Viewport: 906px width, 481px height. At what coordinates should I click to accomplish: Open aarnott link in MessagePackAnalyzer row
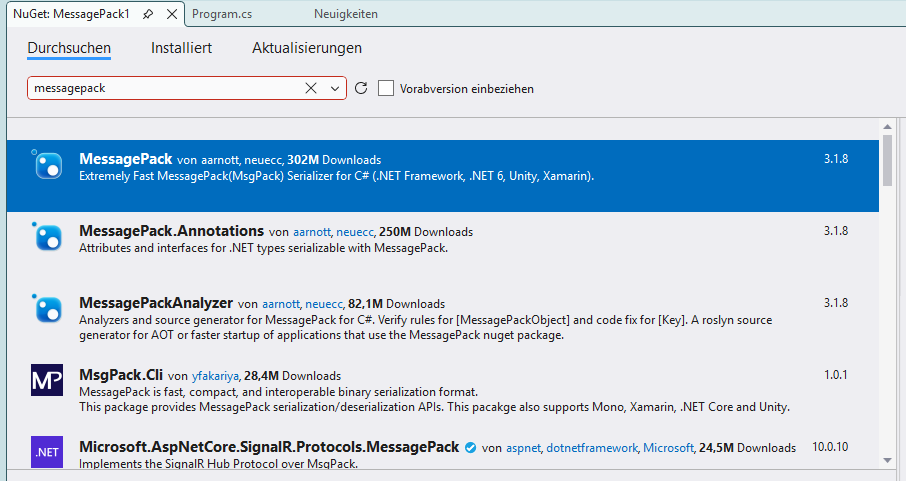pos(281,304)
